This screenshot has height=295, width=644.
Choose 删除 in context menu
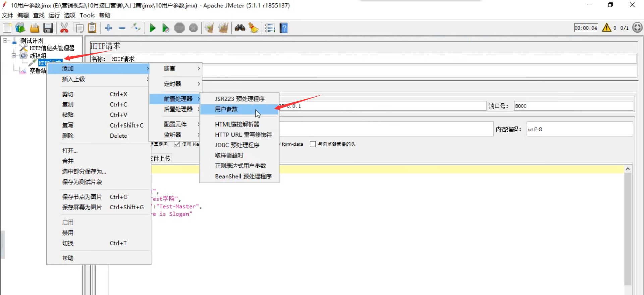tap(98, 136)
